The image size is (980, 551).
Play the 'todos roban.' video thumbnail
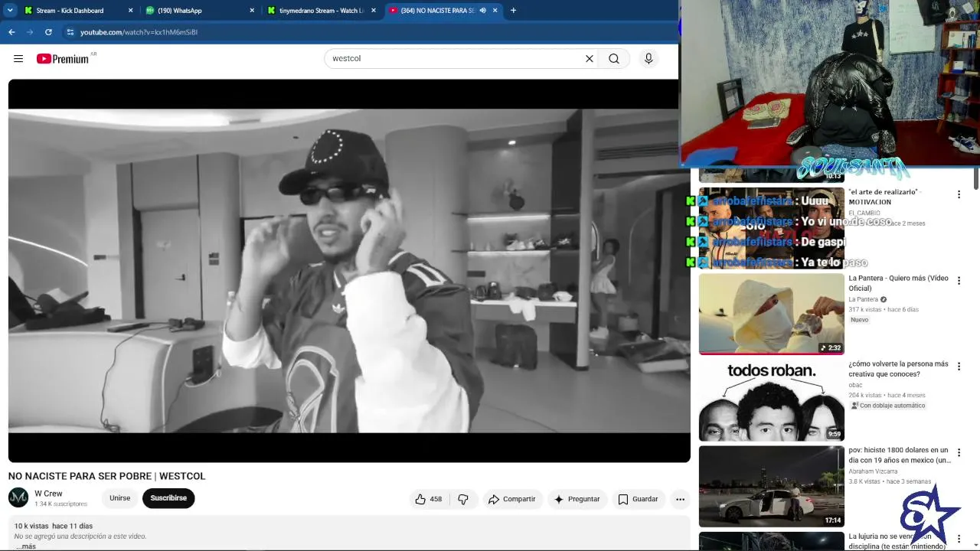coord(771,400)
